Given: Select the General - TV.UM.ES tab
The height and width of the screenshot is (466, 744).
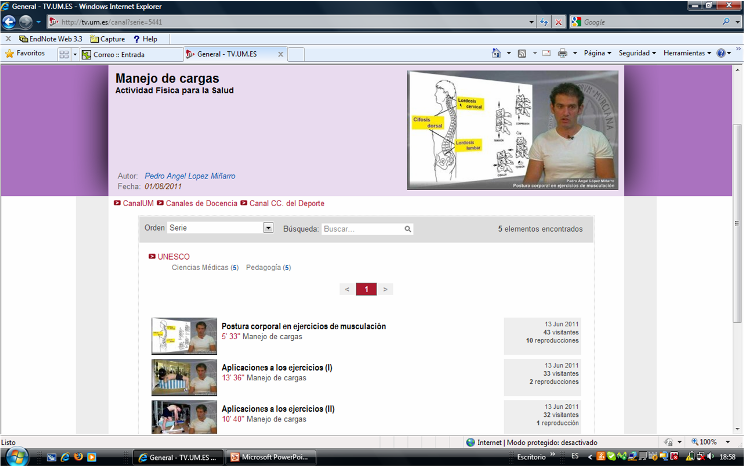Looking at the screenshot, I should 228,54.
